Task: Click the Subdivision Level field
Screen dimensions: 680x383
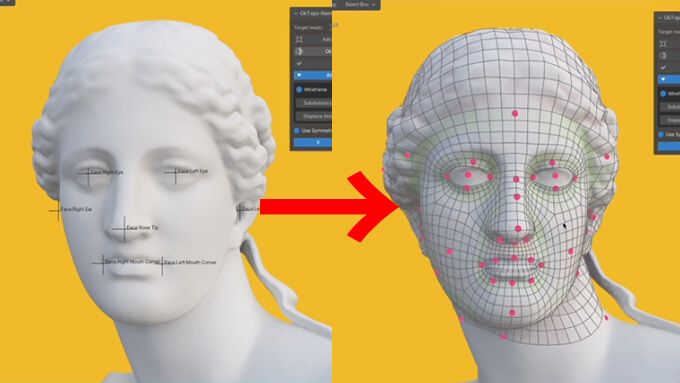Action: pos(314,103)
